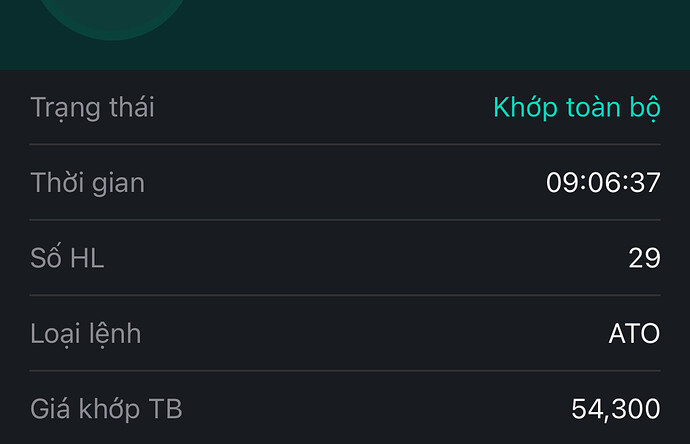Click divider line below Trạng thái row

[345, 145]
